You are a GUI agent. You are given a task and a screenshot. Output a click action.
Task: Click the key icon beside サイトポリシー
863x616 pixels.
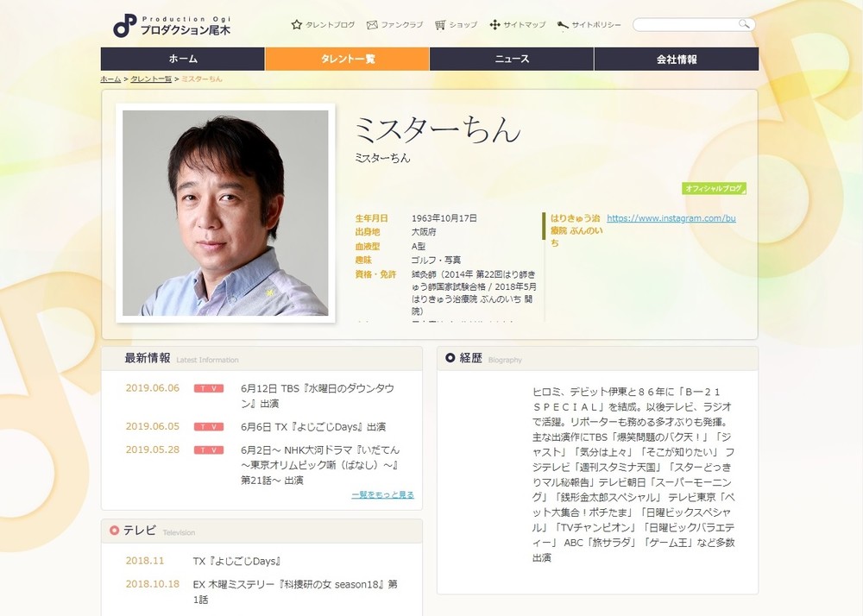pos(563,25)
